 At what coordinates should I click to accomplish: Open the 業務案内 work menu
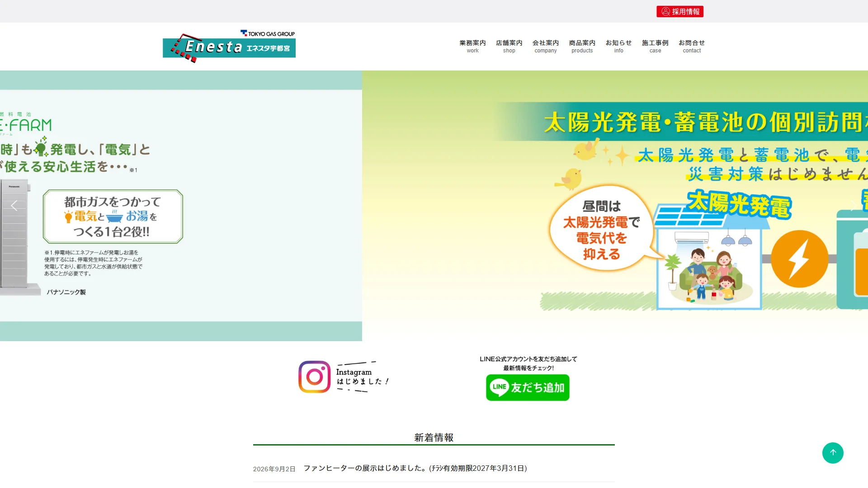[472, 46]
